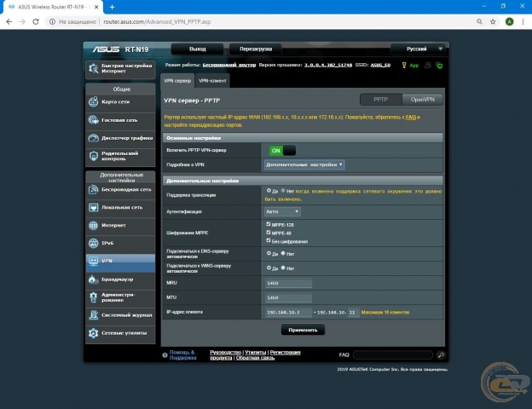Open the authentication Auto dropdown
The width and height of the screenshot is (532, 409).
coord(282,211)
